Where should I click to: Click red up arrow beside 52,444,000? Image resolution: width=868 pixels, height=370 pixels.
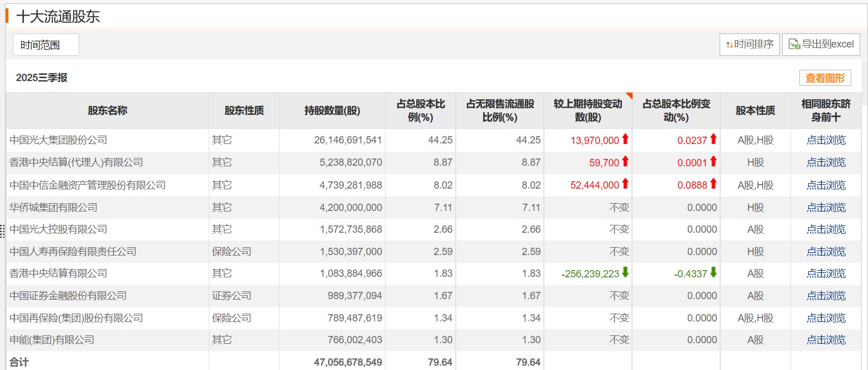[625, 184]
